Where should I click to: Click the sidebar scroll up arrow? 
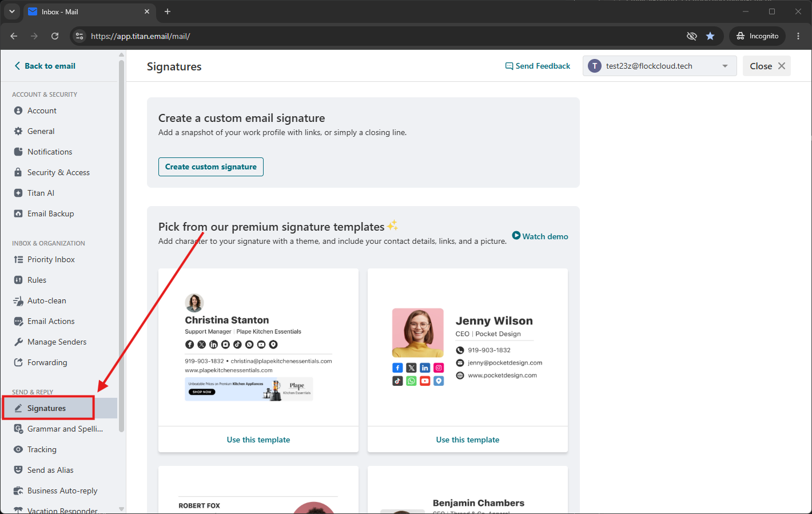pos(121,55)
